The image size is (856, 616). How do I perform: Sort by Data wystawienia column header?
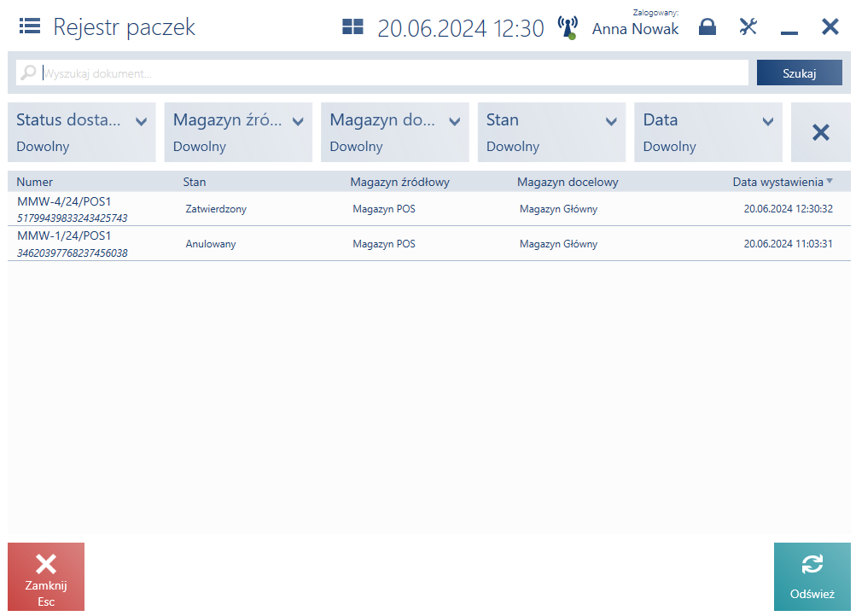click(777, 182)
